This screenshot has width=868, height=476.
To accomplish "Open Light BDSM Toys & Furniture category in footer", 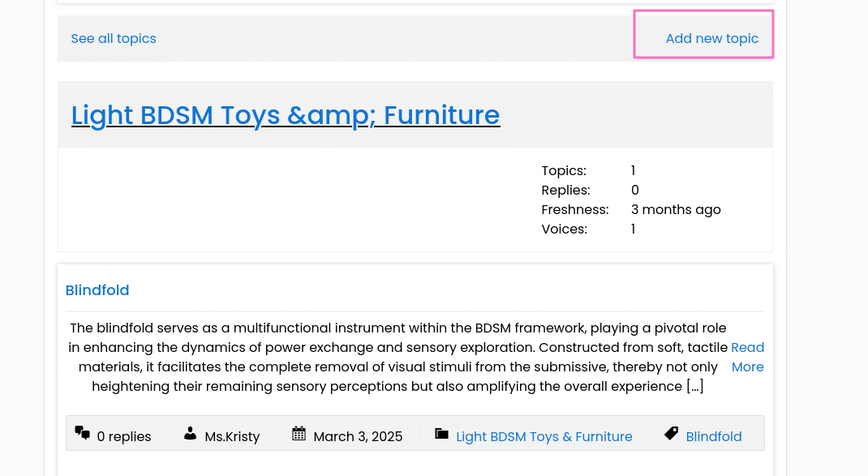I will pos(544,437).
